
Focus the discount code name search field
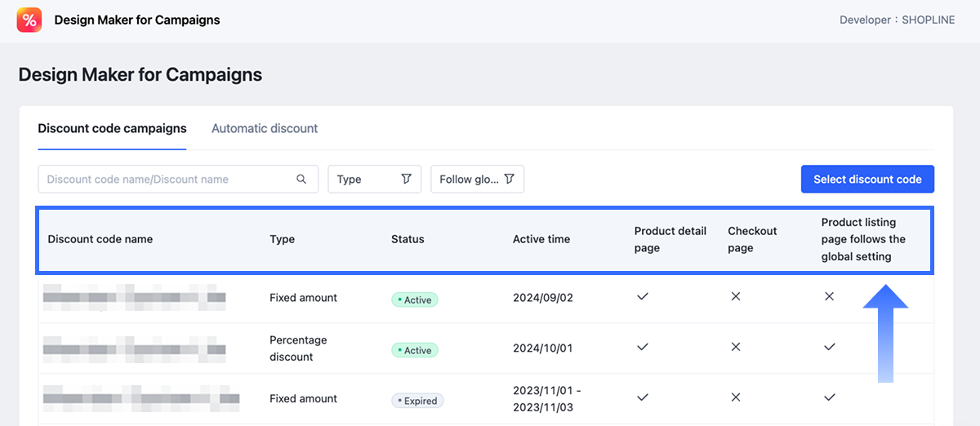point(167,180)
